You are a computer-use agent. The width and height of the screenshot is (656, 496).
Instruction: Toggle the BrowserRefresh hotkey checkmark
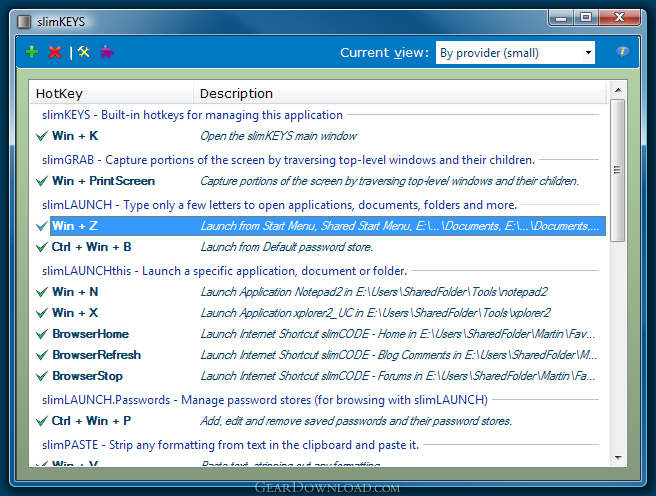pos(41,355)
